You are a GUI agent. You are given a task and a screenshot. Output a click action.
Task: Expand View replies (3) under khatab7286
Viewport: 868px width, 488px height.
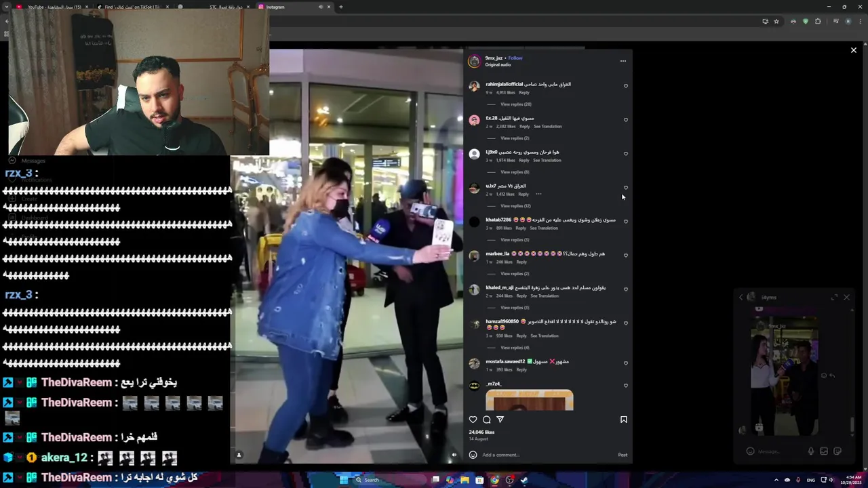coord(515,240)
